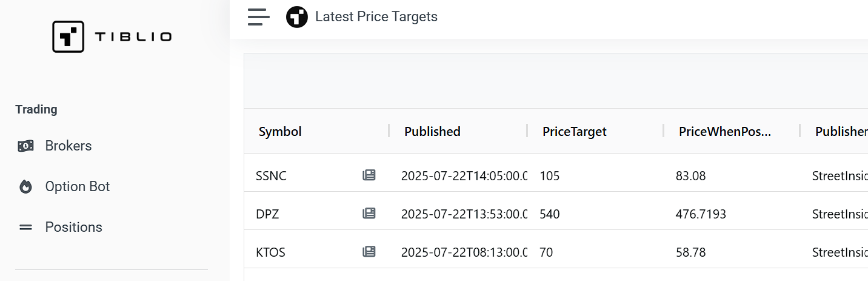
Task: Click the Tiblio logo in sidebar
Action: click(x=112, y=36)
